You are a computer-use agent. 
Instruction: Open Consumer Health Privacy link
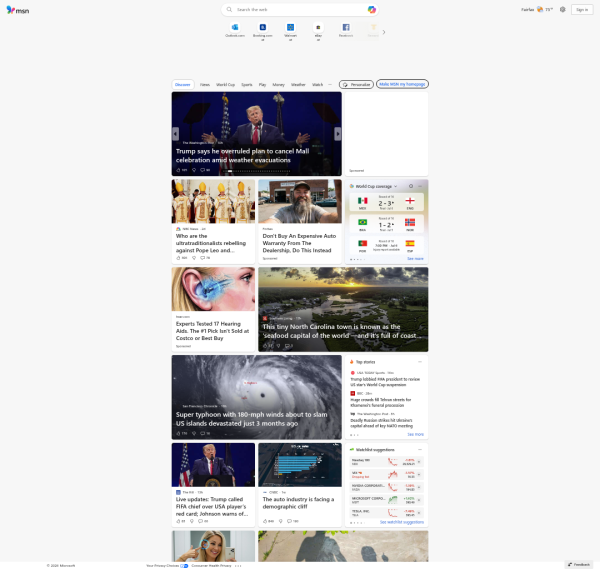click(212, 565)
